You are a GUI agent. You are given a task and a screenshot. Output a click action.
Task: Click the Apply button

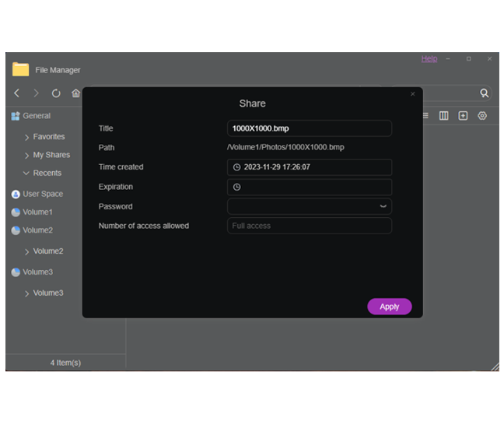point(389,307)
